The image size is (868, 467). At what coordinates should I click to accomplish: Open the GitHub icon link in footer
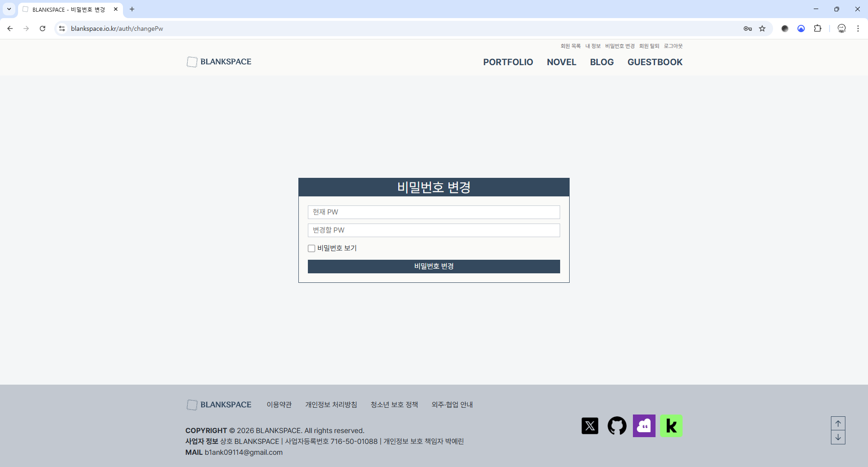617,426
